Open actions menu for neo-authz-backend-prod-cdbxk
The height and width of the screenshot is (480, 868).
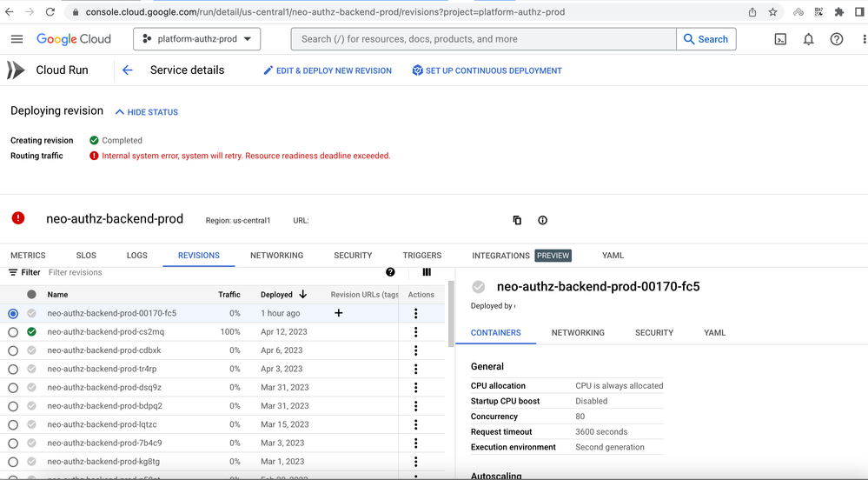click(x=415, y=350)
